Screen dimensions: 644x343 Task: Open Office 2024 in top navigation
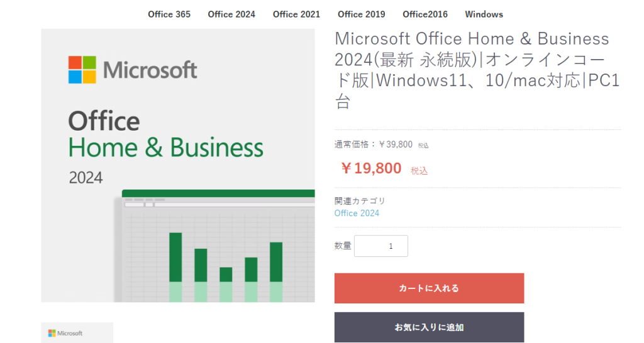231,14
